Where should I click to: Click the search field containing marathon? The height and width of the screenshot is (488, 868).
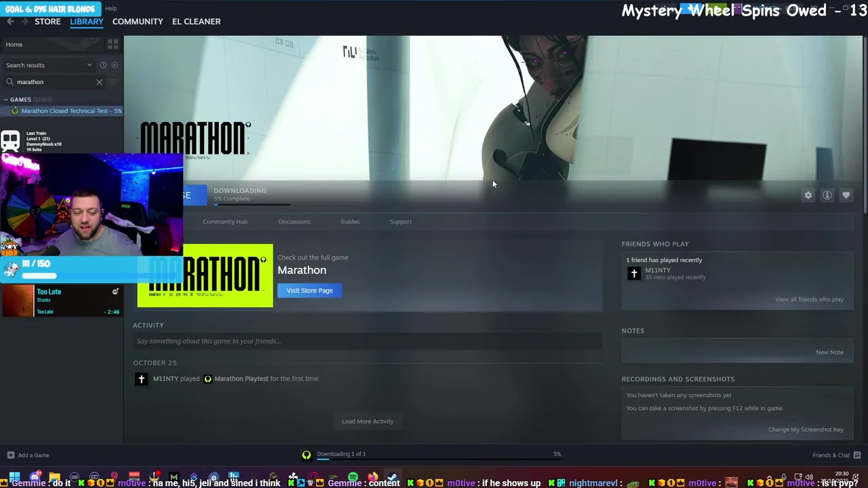54,82
